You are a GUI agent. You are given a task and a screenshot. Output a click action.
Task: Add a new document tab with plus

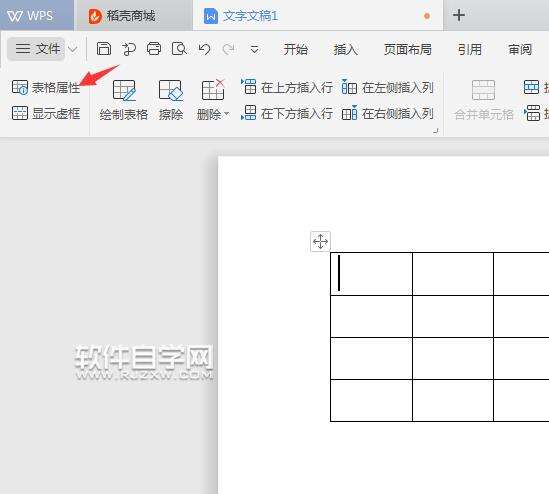point(459,15)
